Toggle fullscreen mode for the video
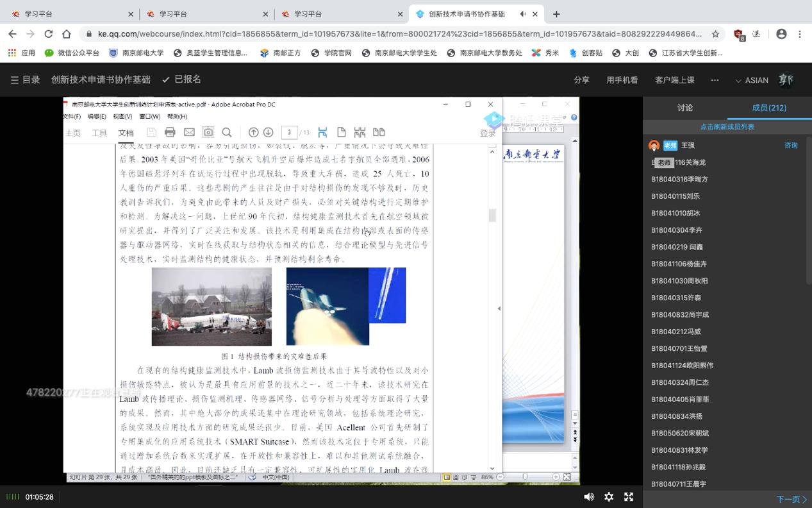Screen dimensions: 812x508 pos(629,496)
